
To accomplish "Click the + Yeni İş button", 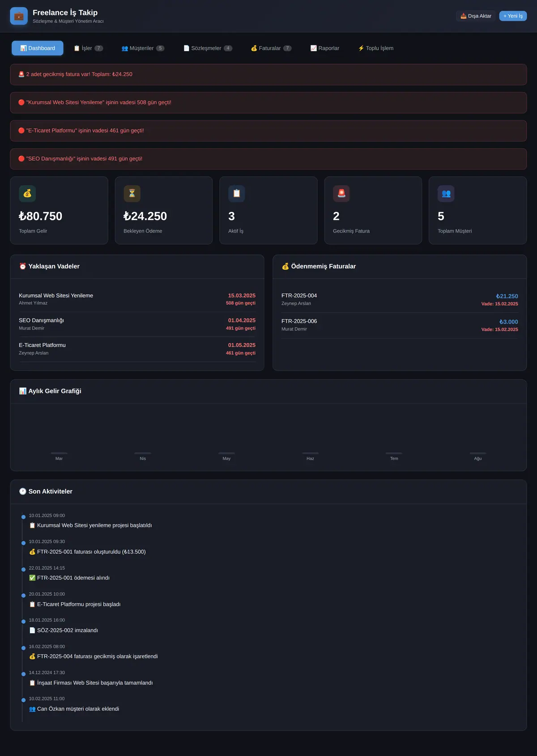I will (x=513, y=16).
